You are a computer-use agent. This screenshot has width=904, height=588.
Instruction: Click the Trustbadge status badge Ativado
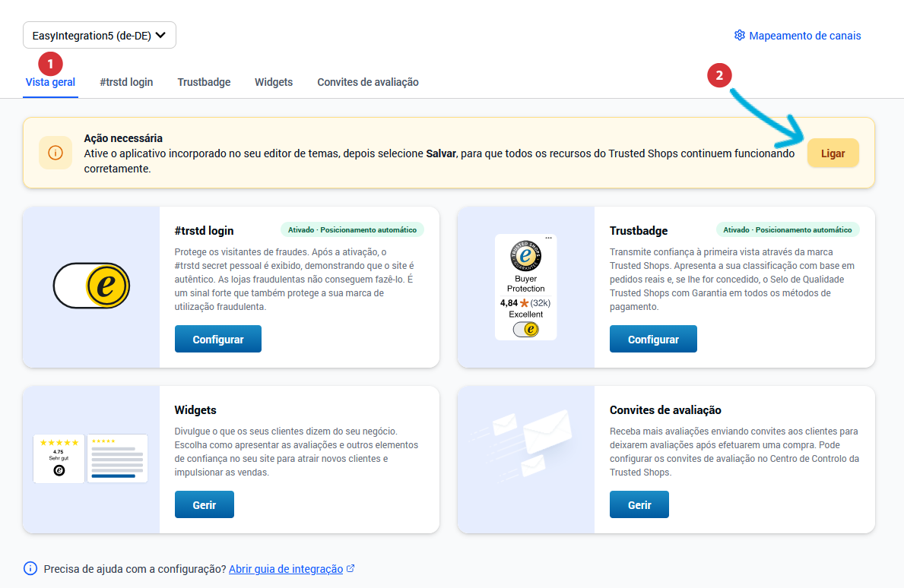(x=788, y=229)
